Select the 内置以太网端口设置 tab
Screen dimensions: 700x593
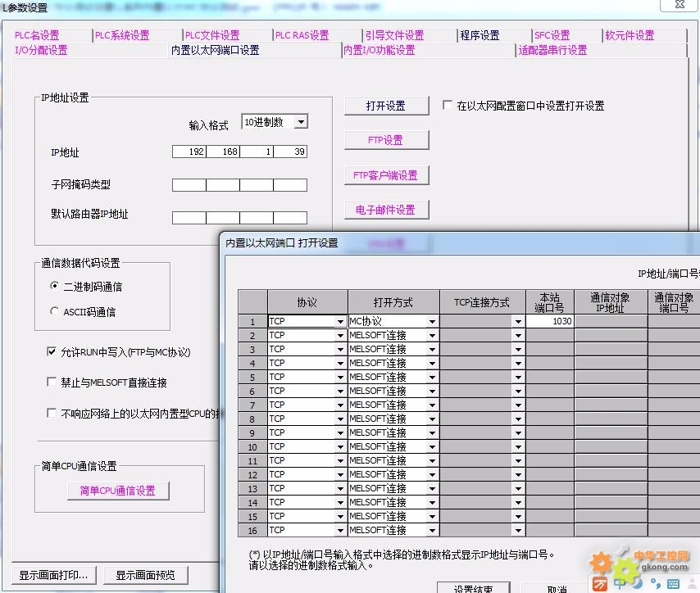click(216, 50)
